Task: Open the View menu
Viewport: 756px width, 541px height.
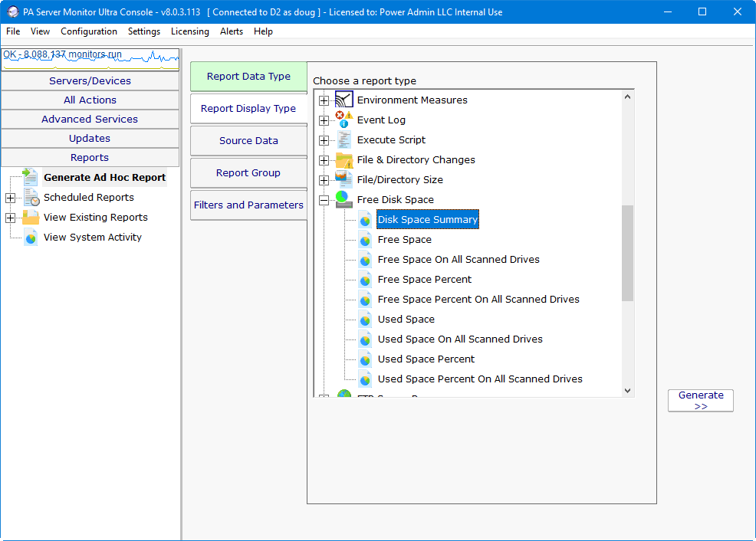Action: [x=40, y=31]
